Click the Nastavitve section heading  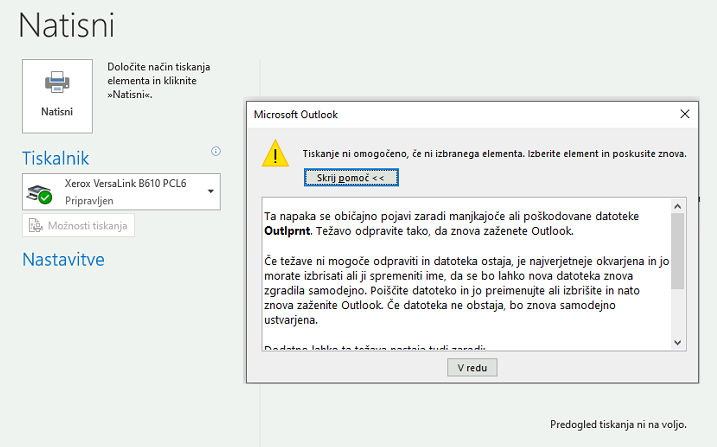click(x=64, y=260)
